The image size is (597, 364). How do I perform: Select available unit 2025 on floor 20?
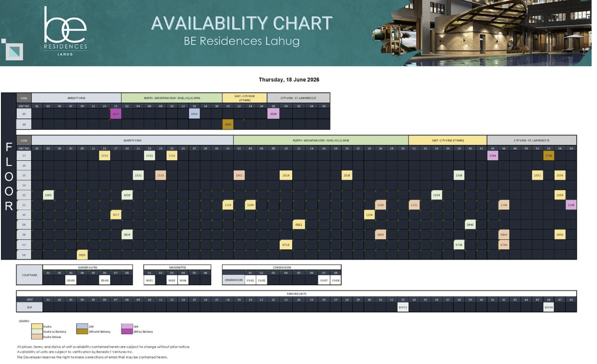[x=116, y=114]
